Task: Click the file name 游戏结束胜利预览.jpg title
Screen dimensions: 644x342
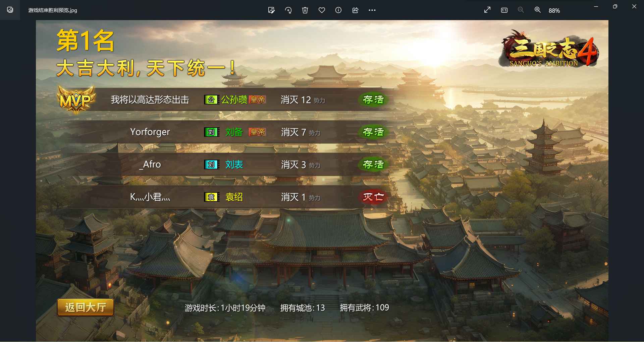Action: (x=53, y=10)
